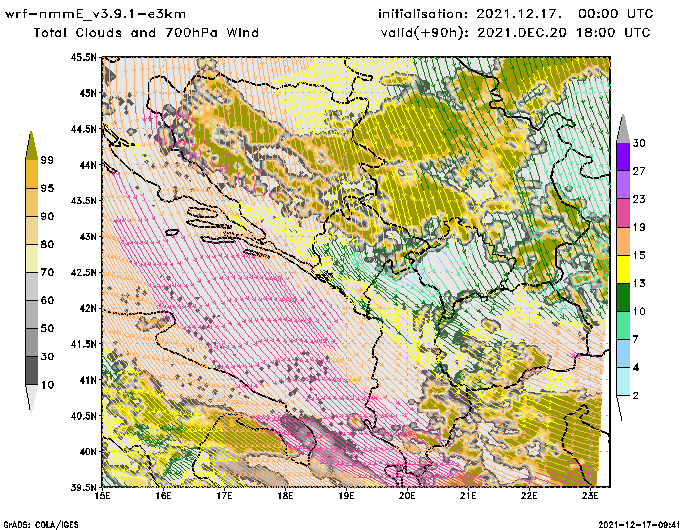
Task: Choose the pale yellow 70–80 cloud swatch
Action: [32, 259]
